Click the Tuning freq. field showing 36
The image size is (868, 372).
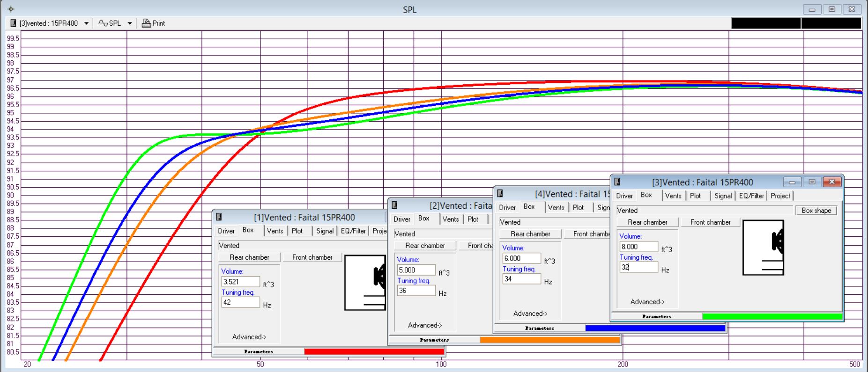click(x=416, y=291)
